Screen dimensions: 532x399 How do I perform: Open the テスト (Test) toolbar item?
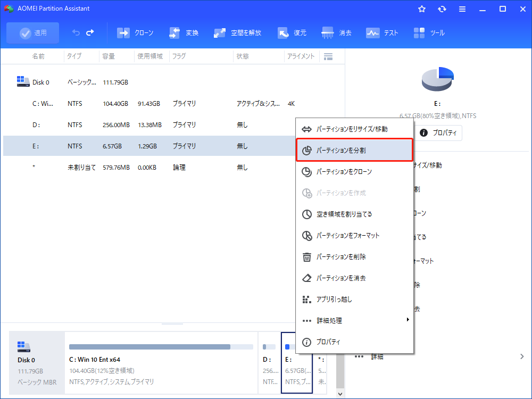click(381, 33)
